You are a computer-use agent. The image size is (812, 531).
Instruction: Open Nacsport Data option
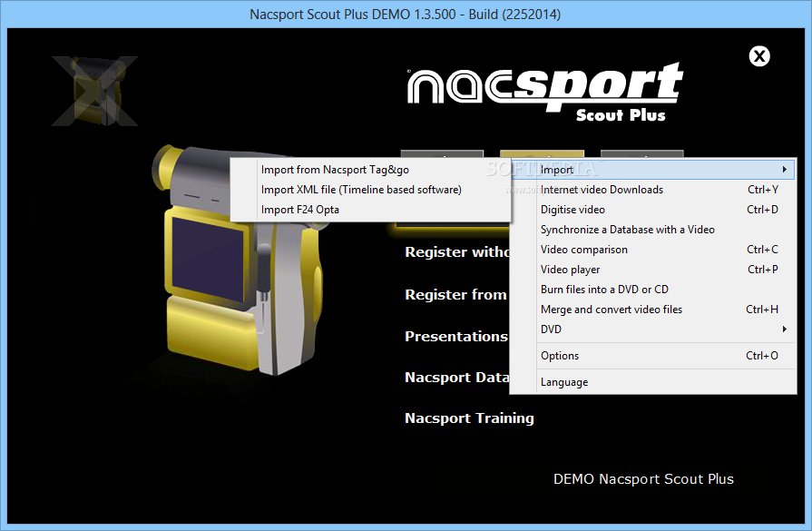pos(456,377)
